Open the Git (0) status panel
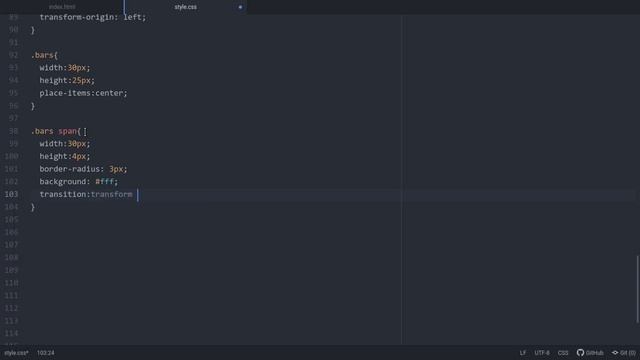Screen dimensions: 640x360 tap(623, 353)
